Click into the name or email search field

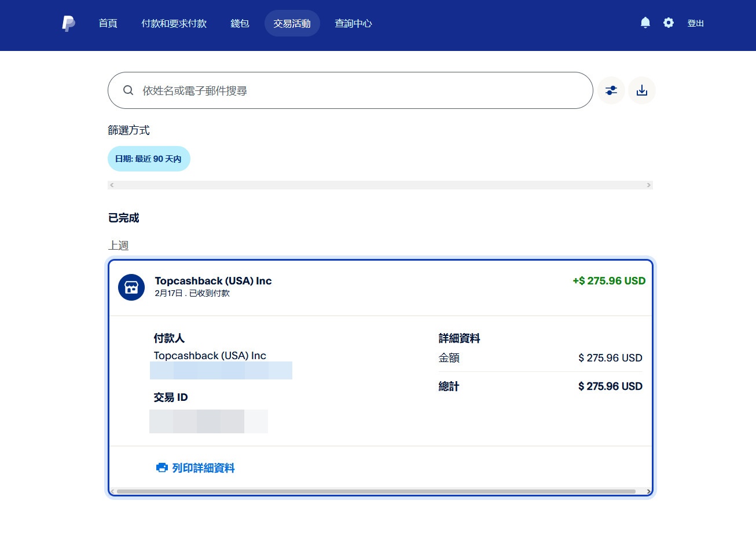tap(359, 90)
